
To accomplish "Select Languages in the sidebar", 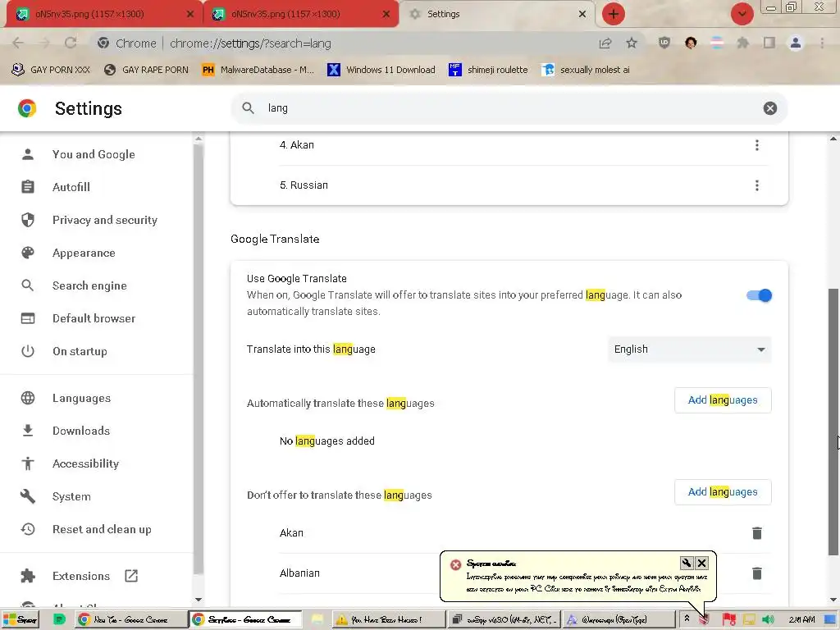I will [81, 398].
